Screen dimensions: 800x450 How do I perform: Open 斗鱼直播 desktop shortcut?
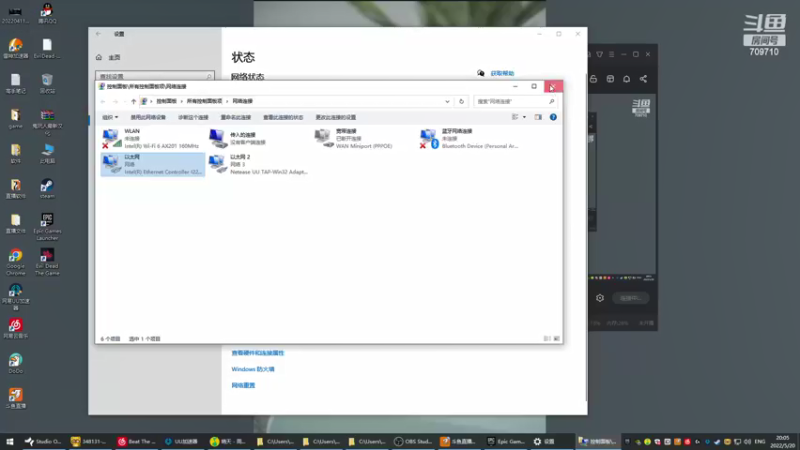[x=15, y=398]
